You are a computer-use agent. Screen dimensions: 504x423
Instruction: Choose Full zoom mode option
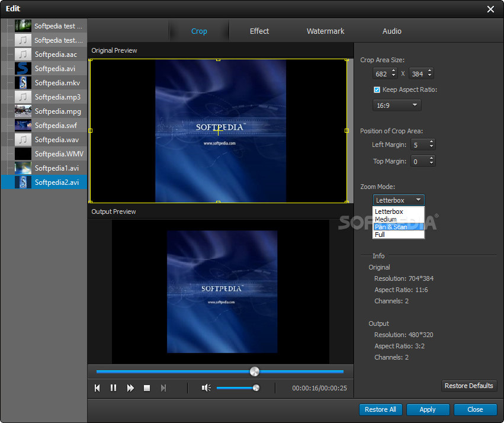[399, 235]
